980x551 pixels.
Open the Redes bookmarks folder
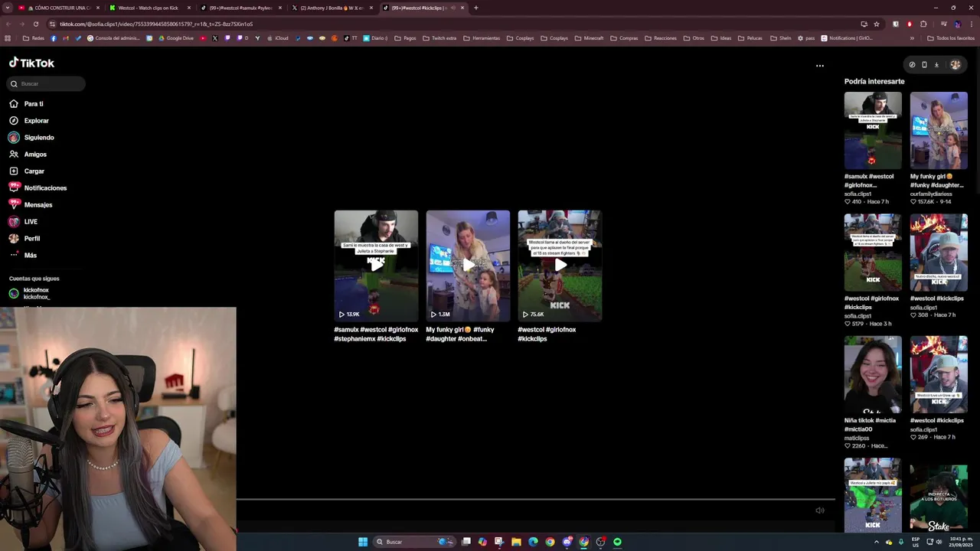pos(34,38)
